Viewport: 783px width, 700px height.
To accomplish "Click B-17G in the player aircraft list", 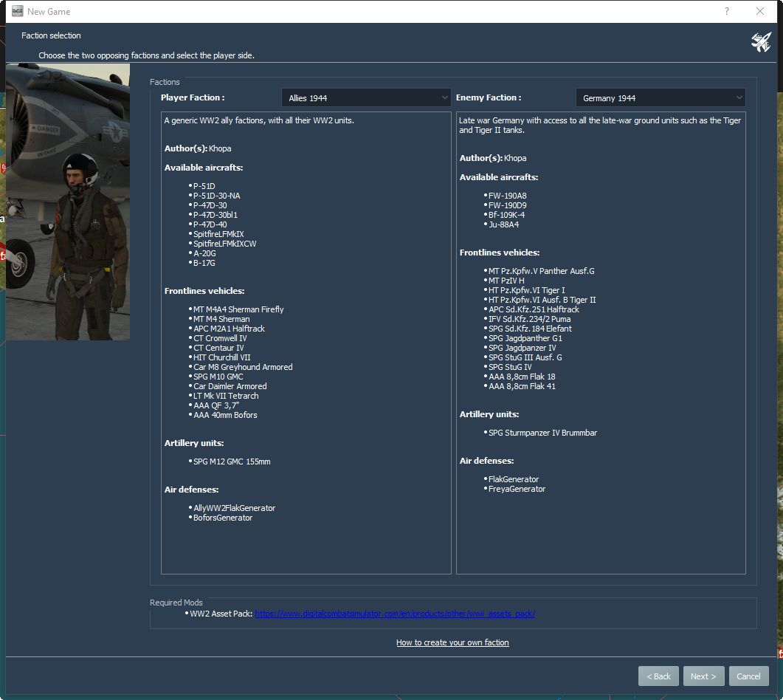I will [204, 263].
